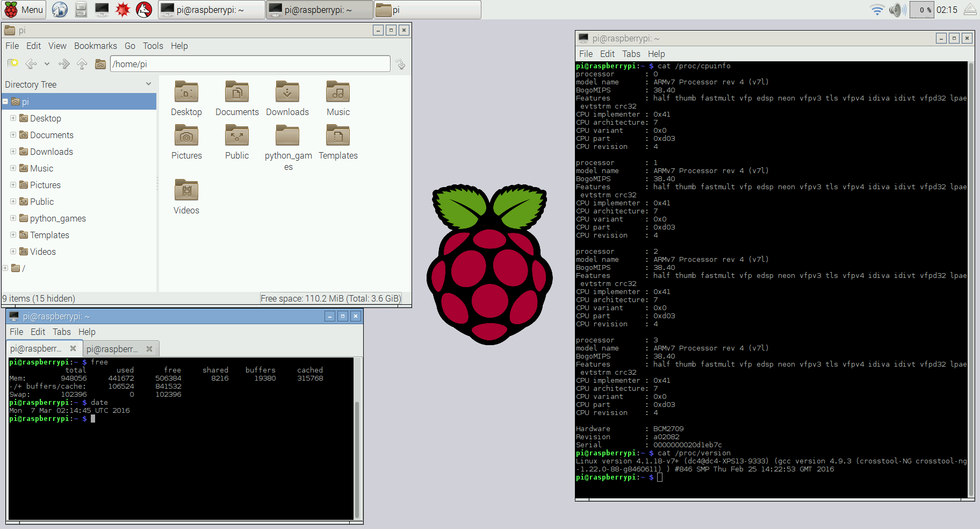Screen dimensions: 980x529
Task: Expand the Desktop tree node
Action: (x=13, y=118)
